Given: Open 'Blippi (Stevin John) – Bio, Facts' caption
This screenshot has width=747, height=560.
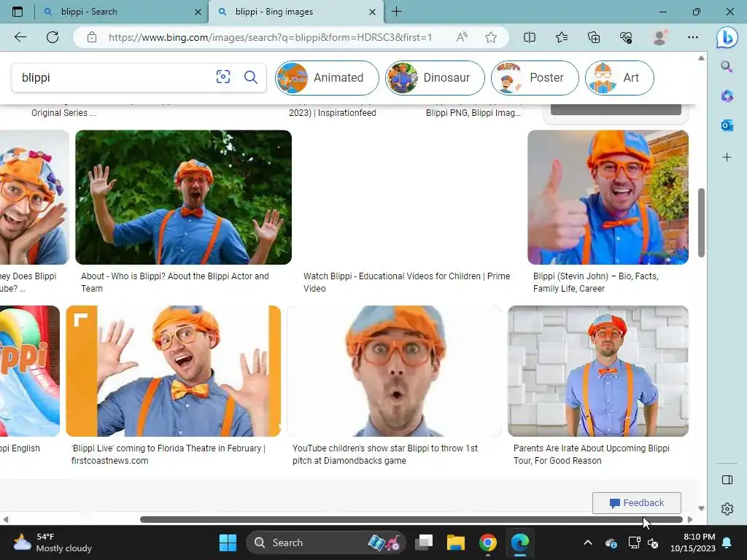Looking at the screenshot, I should coord(595,282).
